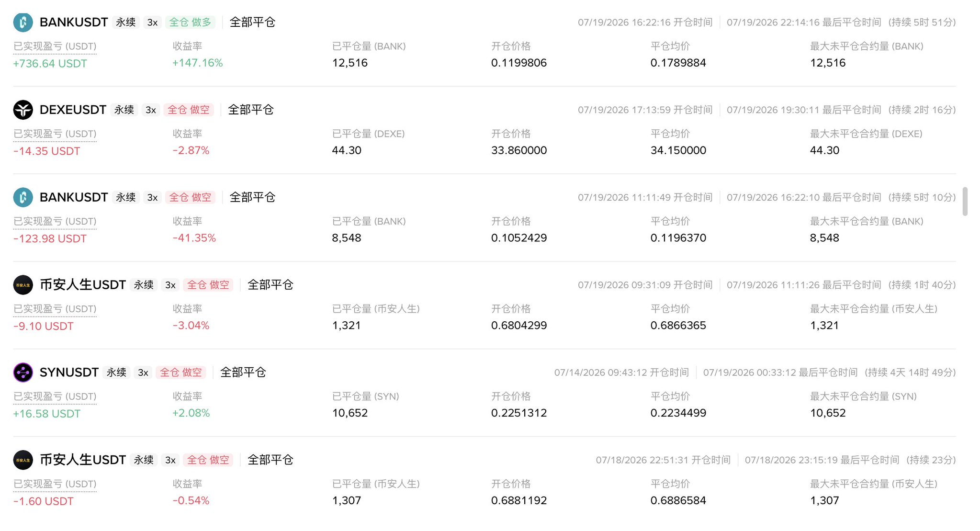980x531 pixels.
Task: Click the 永续 badge next to DEXEUSDT
Action: coord(124,110)
